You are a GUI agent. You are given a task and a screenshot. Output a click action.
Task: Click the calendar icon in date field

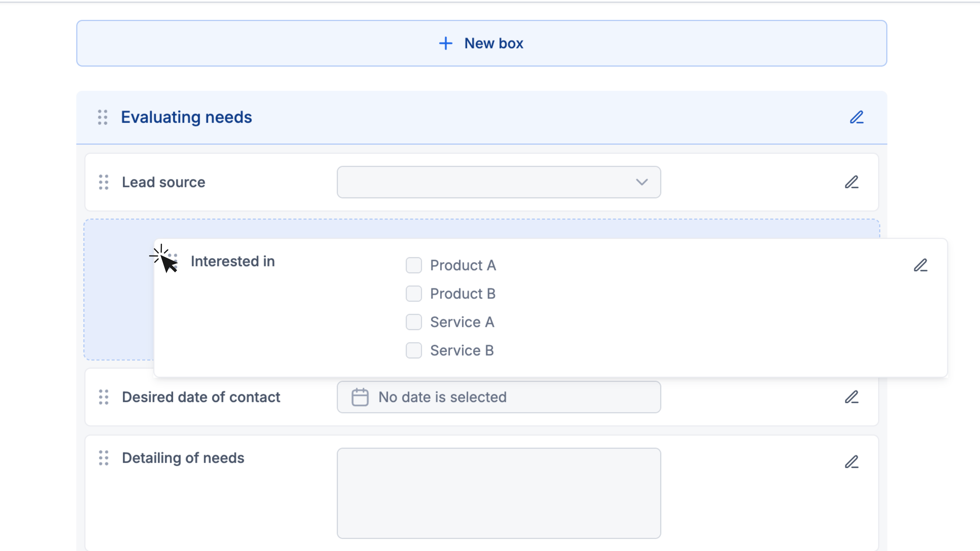pyautogui.click(x=360, y=397)
